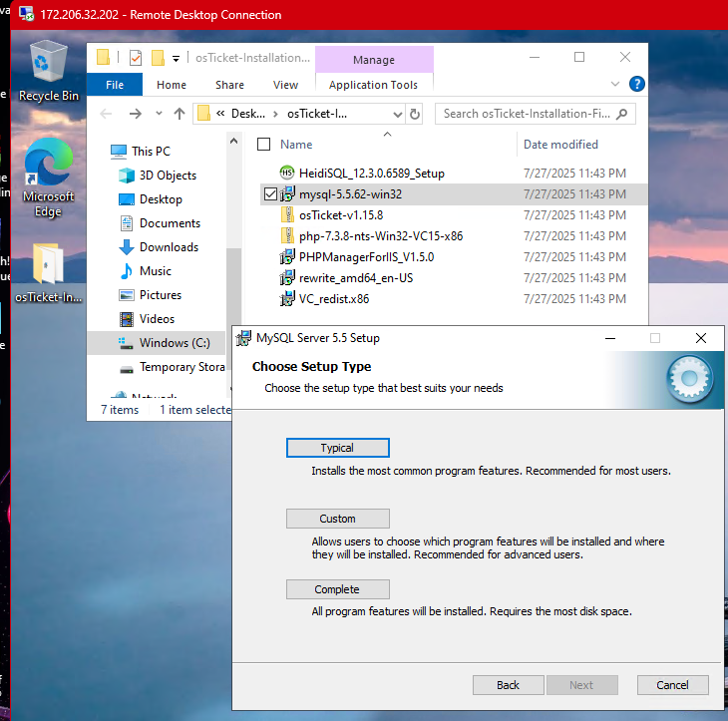Click php-7.3.8-nts-Win32-VC15-x86 zip icon
This screenshot has width=728, height=721.
pos(287,235)
